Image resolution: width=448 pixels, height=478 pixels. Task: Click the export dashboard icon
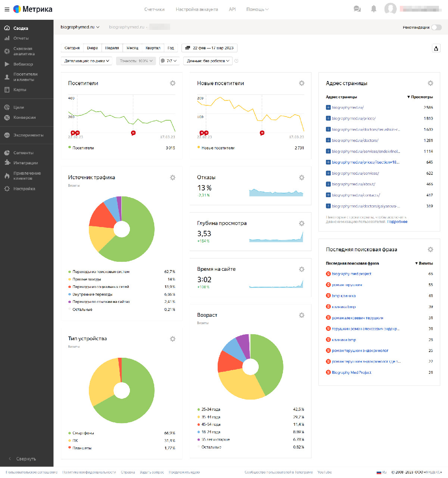click(436, 48)
